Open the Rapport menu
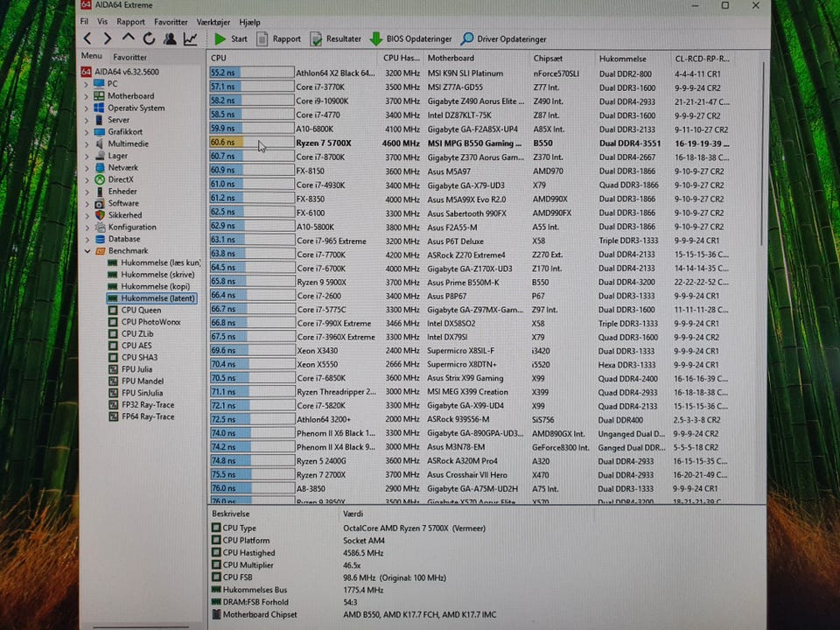 coord(130,22)
